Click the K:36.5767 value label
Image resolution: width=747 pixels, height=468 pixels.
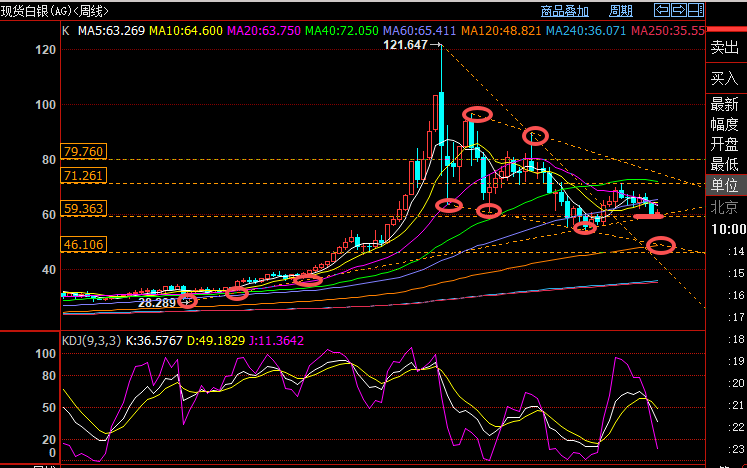coord(154,341)
